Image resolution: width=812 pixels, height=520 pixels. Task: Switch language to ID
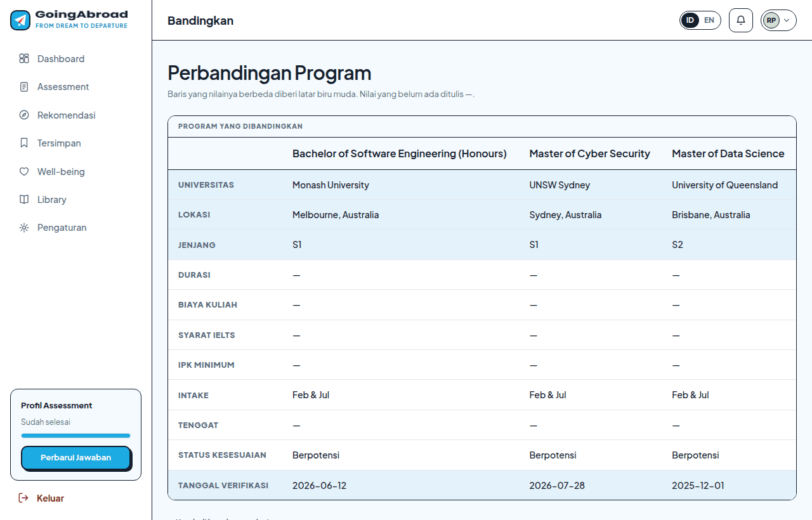[x=690, y=20]
